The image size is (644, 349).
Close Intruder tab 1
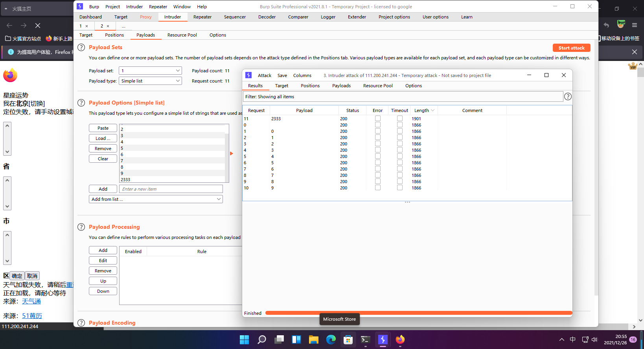pos(87,26)
